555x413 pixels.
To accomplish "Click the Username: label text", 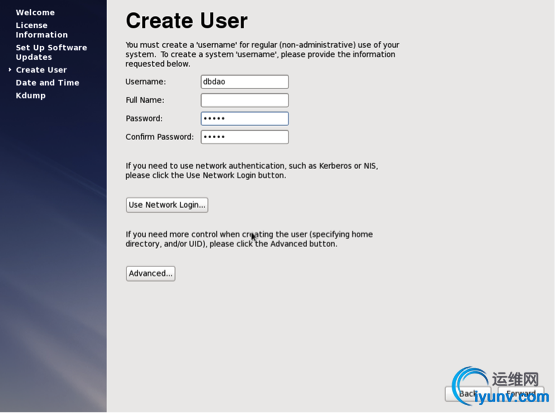I will pos(145,82).
